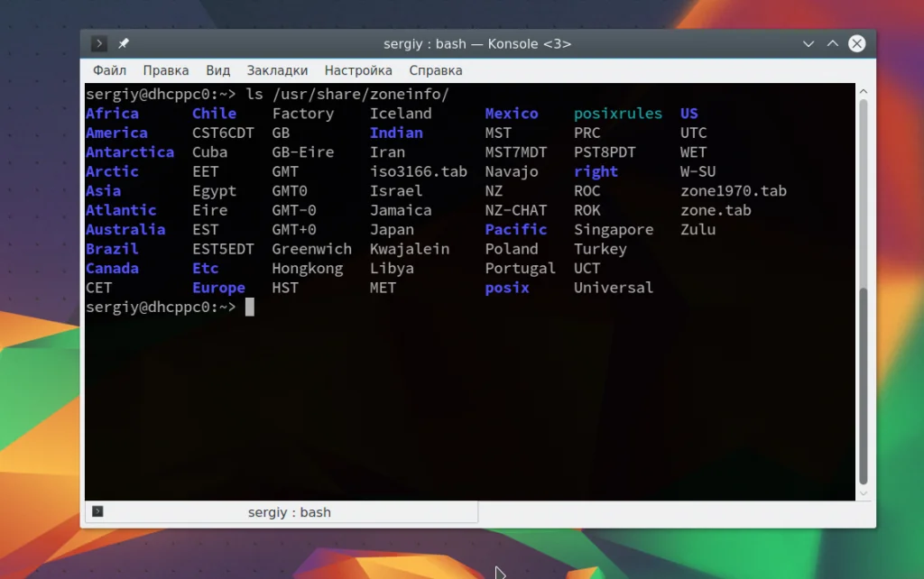Click the window title 'sergiy : bash — Konsole <3>'

477,44
